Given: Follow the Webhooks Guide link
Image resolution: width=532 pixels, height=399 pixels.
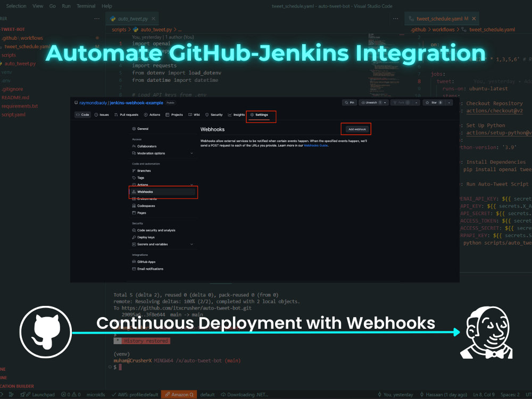Looking at the screenshot, I should (x=315, y=146).
